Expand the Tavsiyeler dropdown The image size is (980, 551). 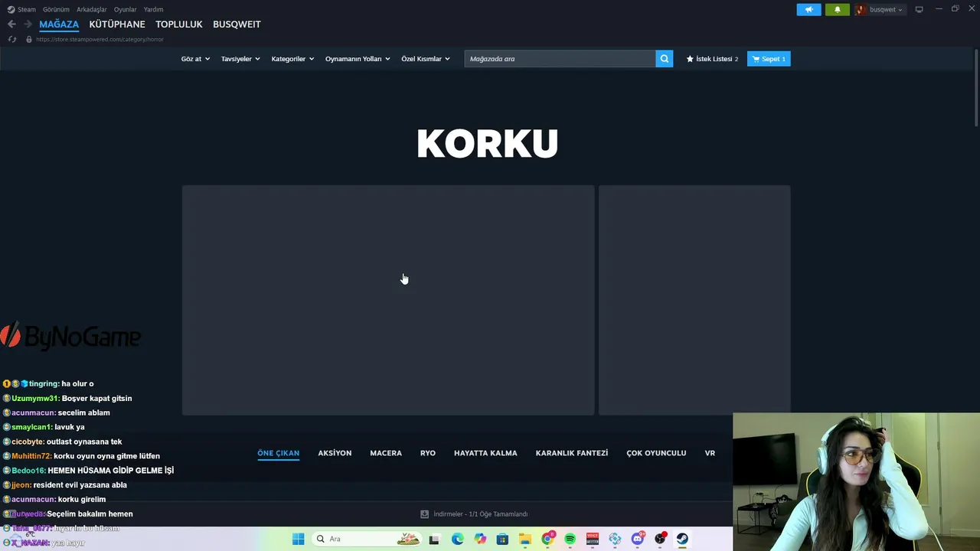pyautogui.click(x=240, y=59)
